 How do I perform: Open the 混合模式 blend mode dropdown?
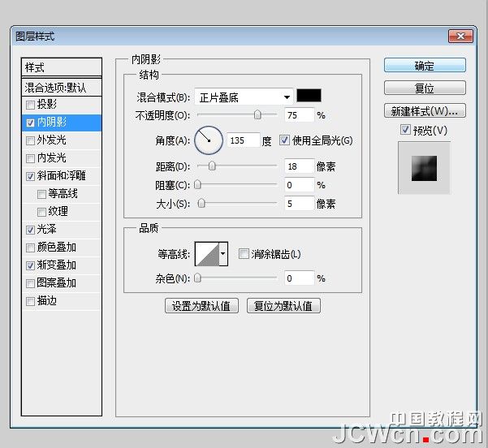pos(244,97)
